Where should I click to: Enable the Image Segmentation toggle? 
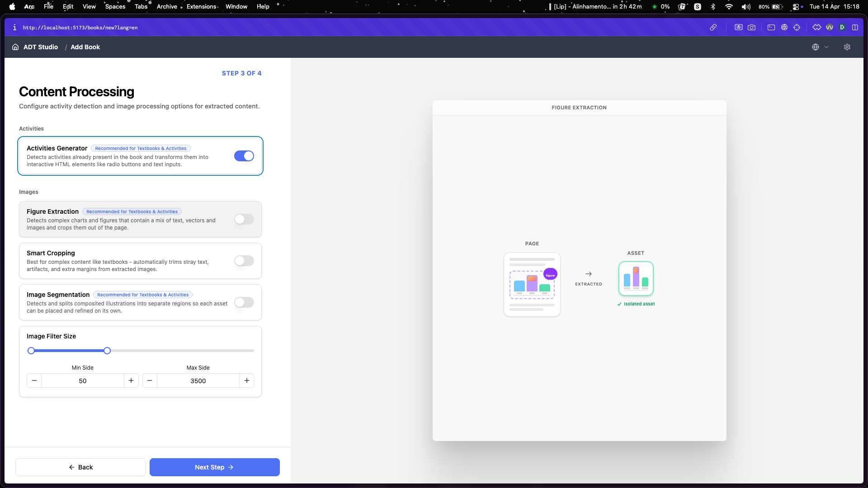244,302
